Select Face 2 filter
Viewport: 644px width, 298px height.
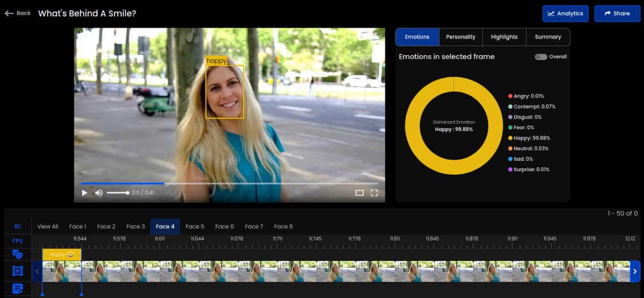(106, 227)
